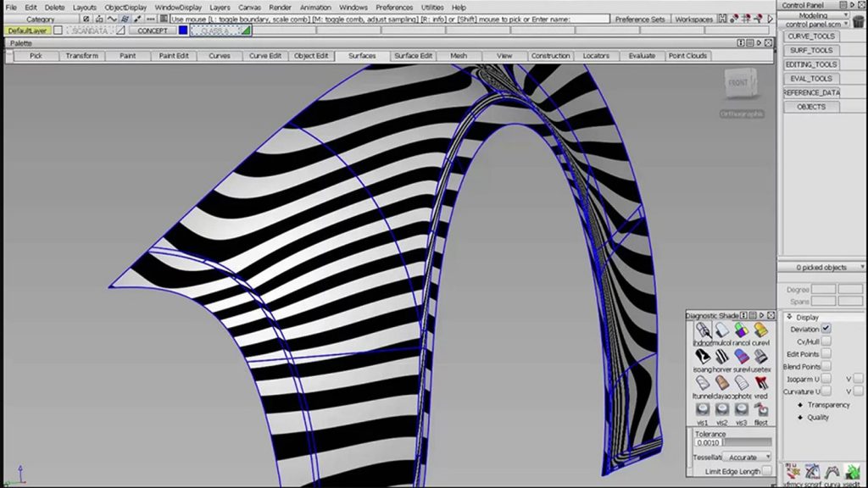
Task: Click the random color diagnostic shade icon
Action: click(742, 330)
